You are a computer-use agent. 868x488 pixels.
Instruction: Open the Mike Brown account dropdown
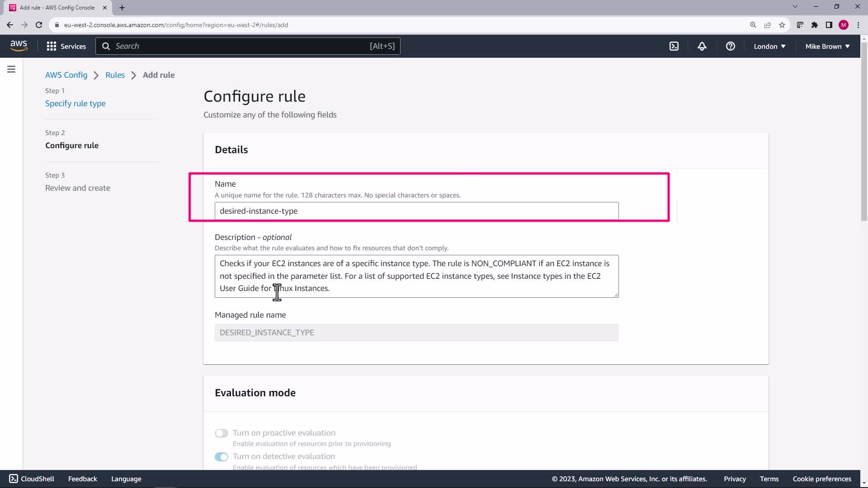(x=827, y=47)
